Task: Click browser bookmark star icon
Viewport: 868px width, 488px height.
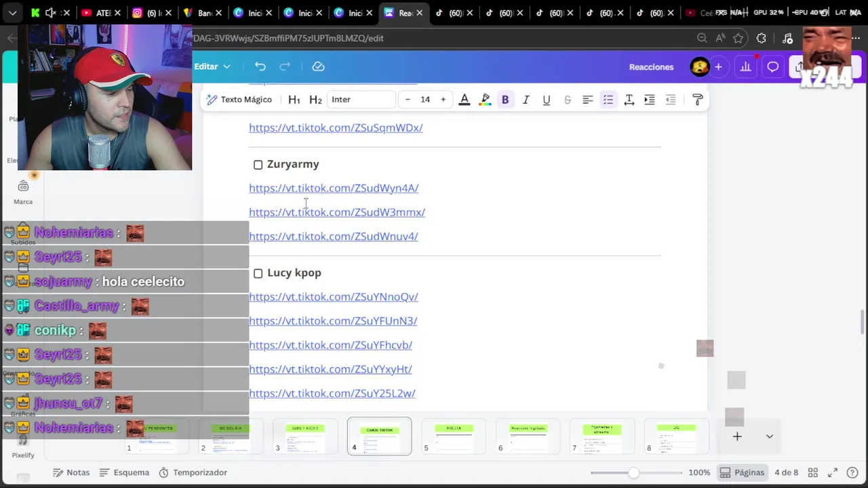Action: pyautogui.click(x=738, y=38)
